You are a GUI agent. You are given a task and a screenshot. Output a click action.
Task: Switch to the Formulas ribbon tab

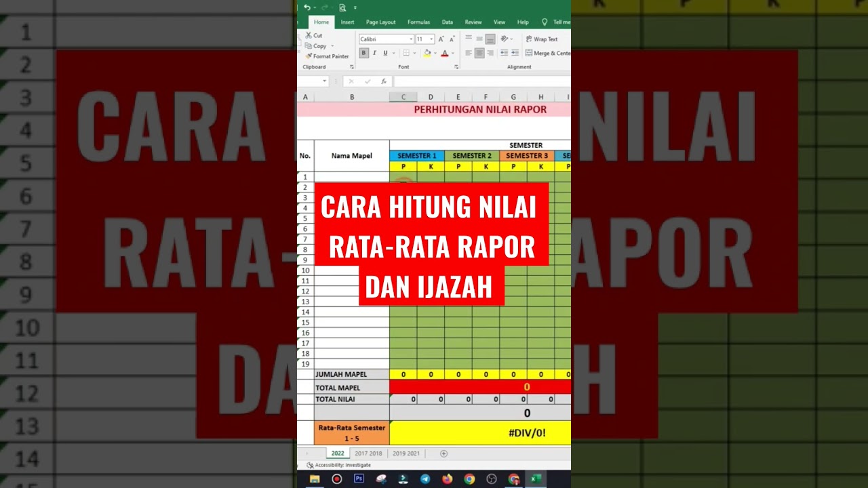pos(418,22)
